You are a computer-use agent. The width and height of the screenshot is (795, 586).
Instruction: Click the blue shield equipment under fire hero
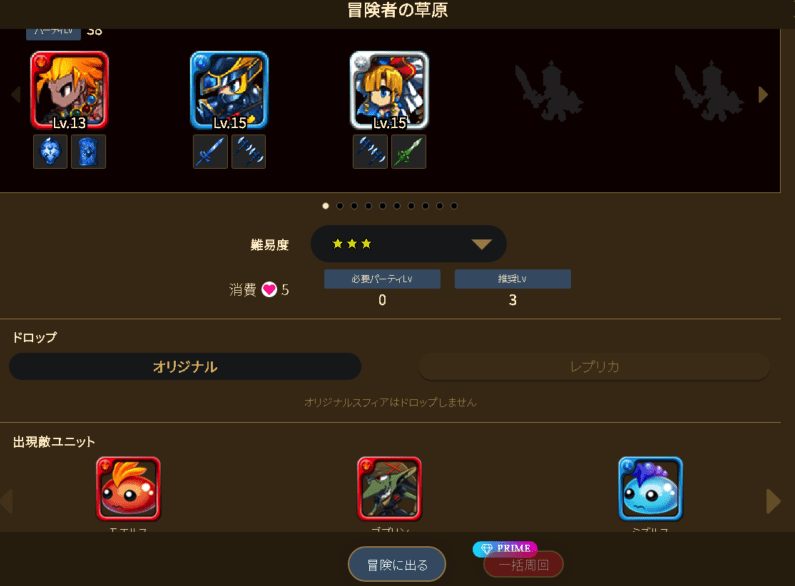tap(89, 152)
